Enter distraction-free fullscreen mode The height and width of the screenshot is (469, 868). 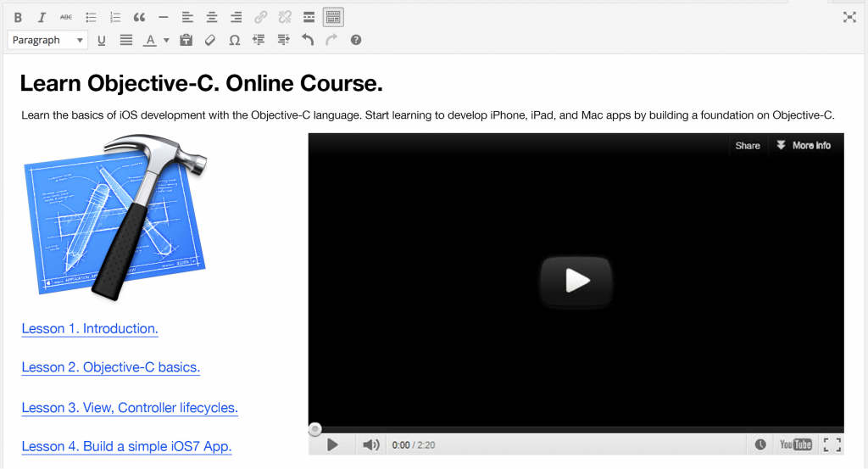pos(849,17)
